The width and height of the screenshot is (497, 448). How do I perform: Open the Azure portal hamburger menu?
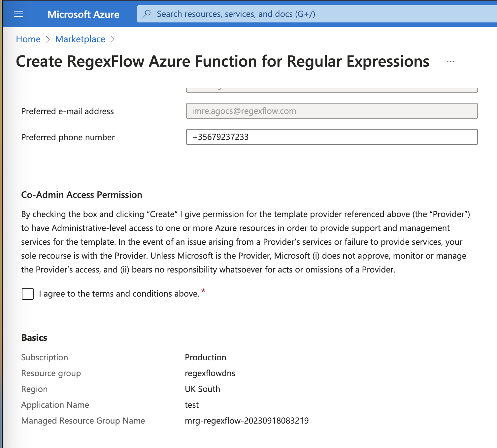[18, 14]
